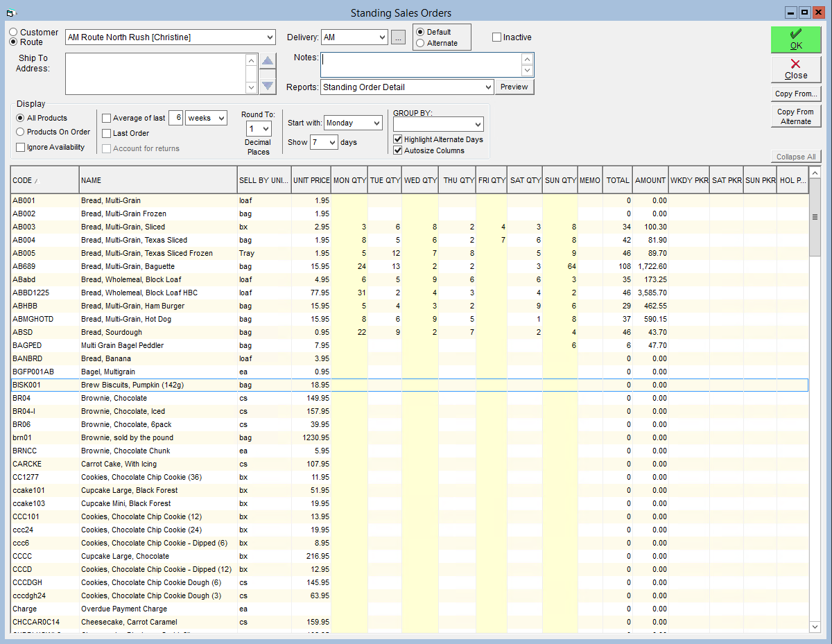Sort by the CODE column header
This screenshot has height=644, width=832.
(x=44, y=180)
